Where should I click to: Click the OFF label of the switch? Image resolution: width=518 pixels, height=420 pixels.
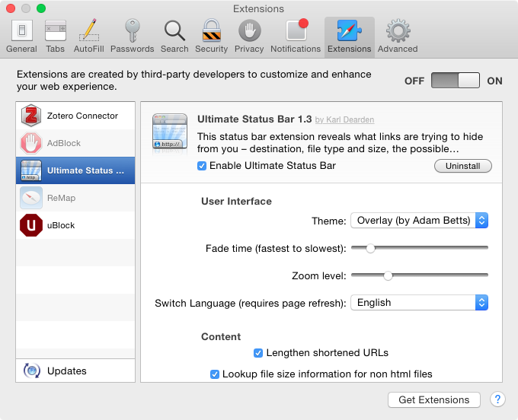[414, 81]
